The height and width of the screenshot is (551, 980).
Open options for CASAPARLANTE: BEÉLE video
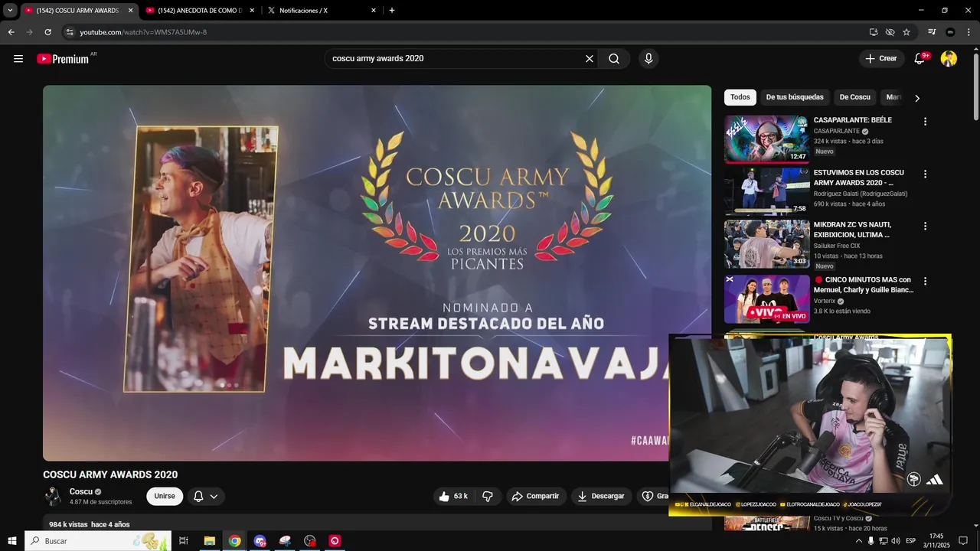point(925,122)
